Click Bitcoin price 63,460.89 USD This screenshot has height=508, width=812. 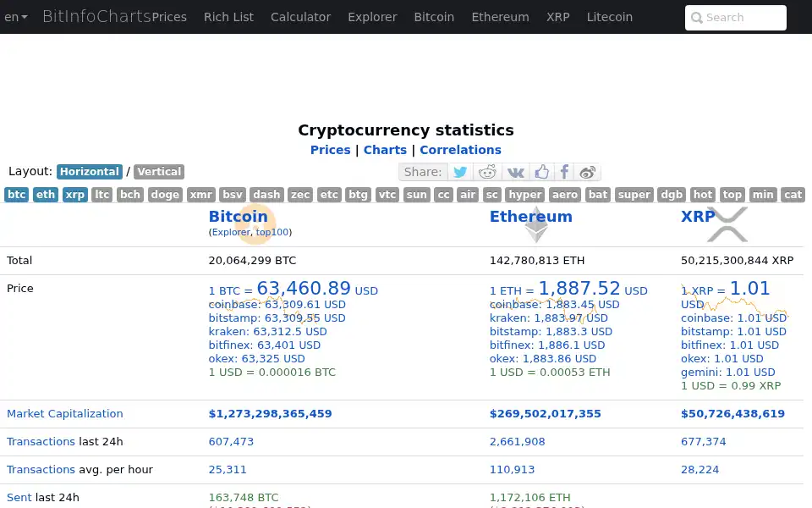(x=294, y=288)
